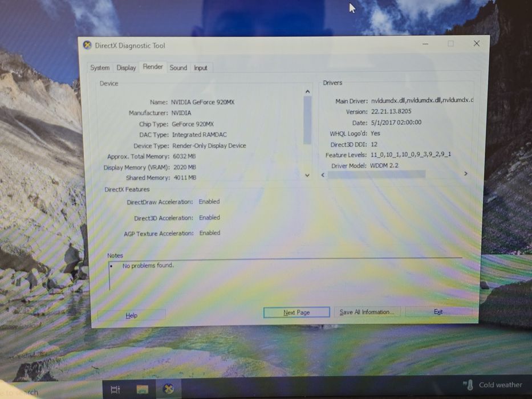Viewport: 532px width, 399px height.
Task: Select Direct3D Acceleration Enabled value
Action: 209,218
